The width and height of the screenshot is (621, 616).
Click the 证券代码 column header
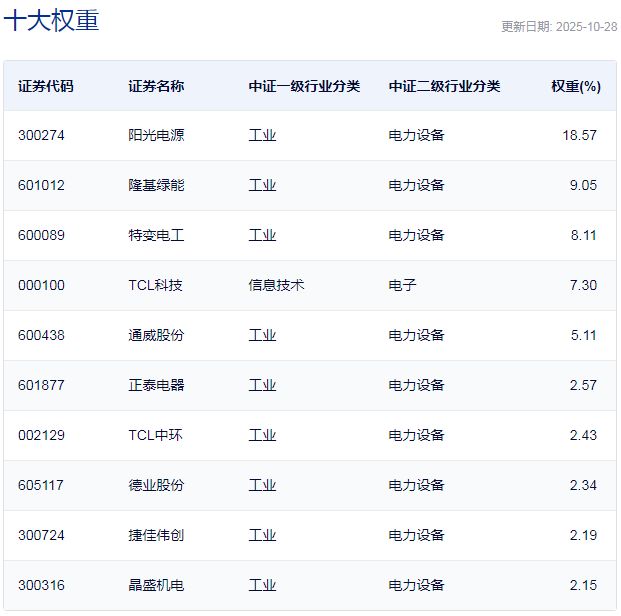point(45,86)
